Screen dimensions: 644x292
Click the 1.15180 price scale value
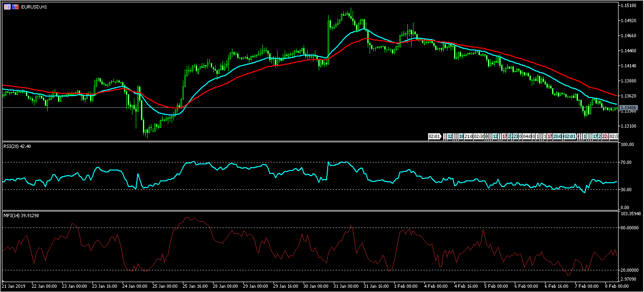pyautogui.click(x=628, y=6)
